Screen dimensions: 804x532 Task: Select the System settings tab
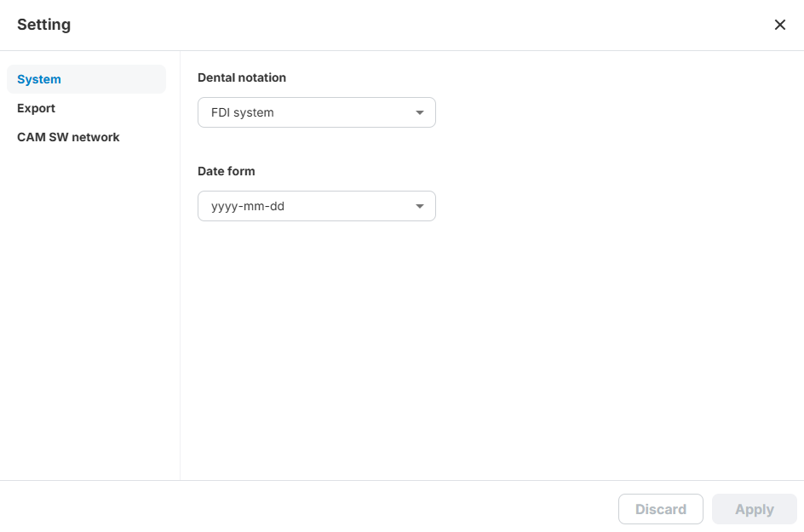39,79
